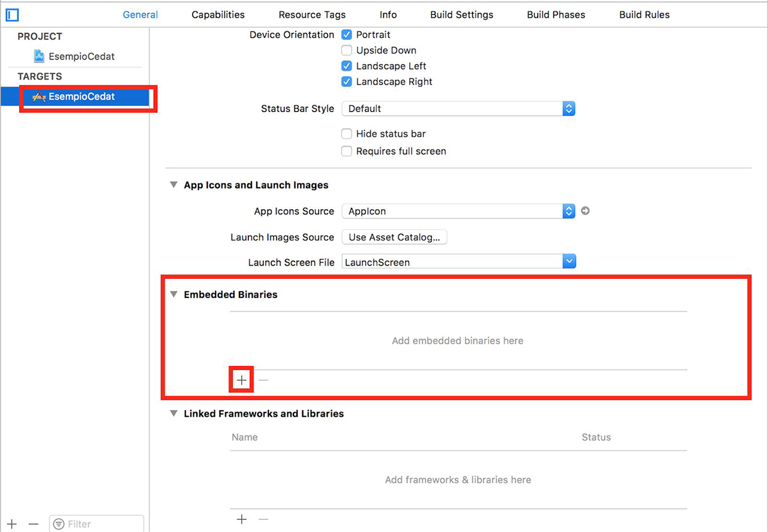Enable the Upside Down orientation checkbox

click(347, 50)
